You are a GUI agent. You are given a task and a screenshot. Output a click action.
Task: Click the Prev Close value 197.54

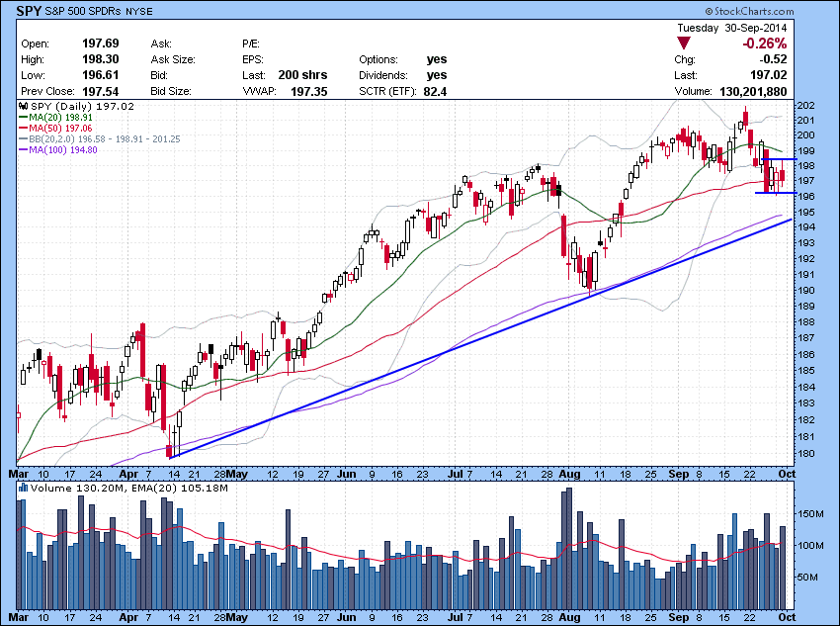[x=101, y=91]
